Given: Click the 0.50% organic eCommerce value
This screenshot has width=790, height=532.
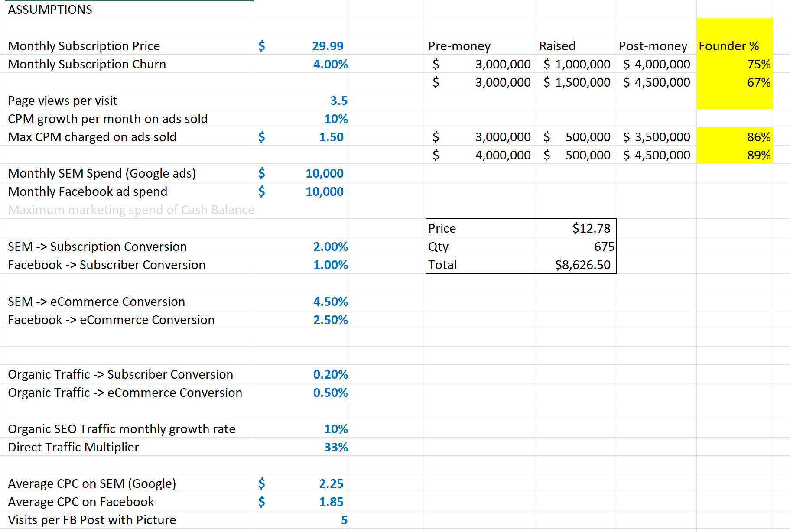Looking at the screenshot, I should [x=301, y=392].
